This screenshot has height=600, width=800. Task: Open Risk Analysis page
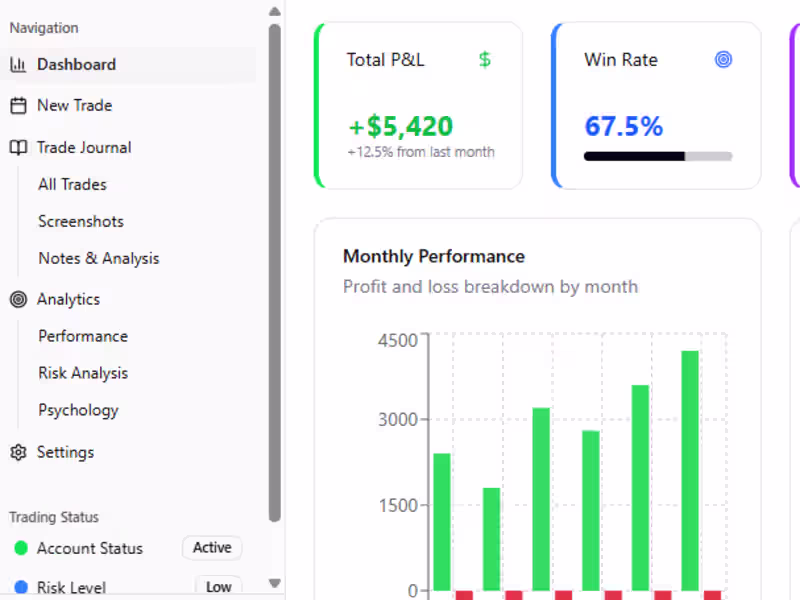click(83, 373)
